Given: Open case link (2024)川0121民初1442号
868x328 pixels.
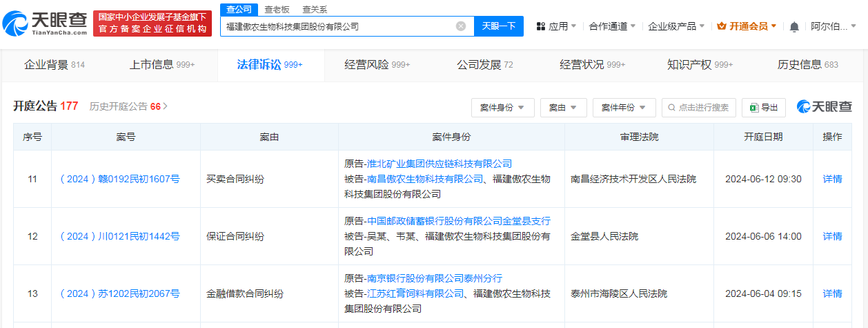Looking at the screenshot, I should click(120, 236).
